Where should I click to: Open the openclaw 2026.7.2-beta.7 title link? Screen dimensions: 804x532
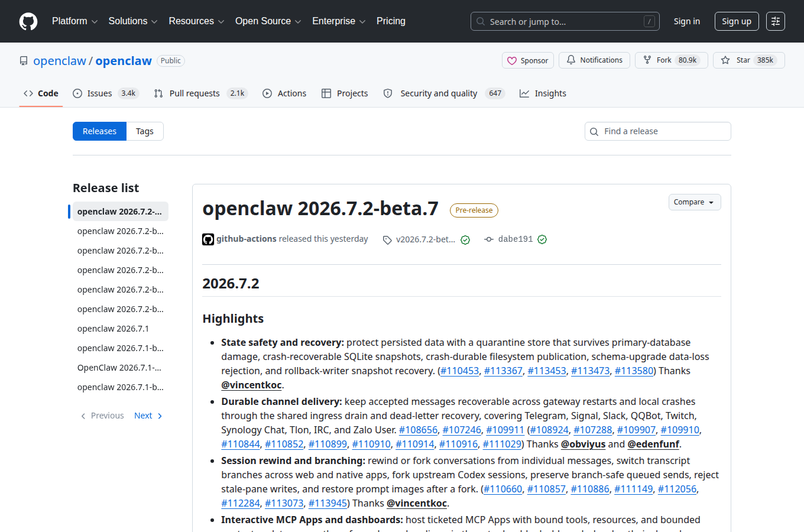click(x=320, y=208)
